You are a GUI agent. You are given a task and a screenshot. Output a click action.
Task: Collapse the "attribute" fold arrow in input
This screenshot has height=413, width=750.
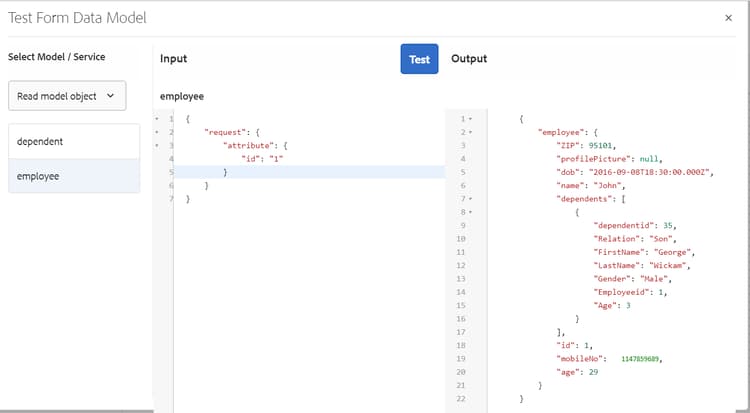[x=157, y=146]
